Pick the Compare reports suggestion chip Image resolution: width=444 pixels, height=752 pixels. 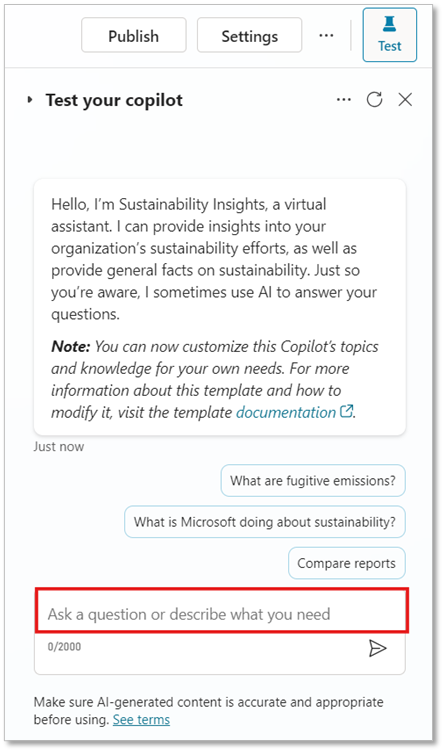347,563
